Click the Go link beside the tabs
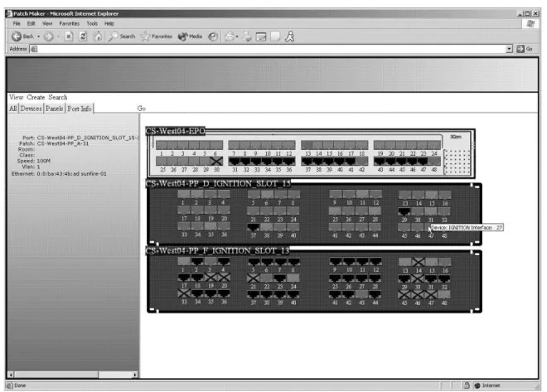The width and height of the screenshot is (547, 392). (141, 109)
